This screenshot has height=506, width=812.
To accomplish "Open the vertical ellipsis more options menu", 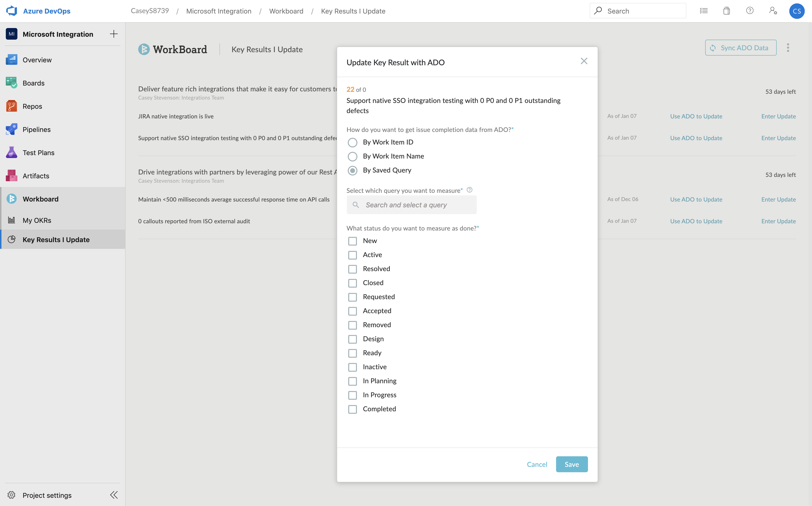I will point(788,48).
